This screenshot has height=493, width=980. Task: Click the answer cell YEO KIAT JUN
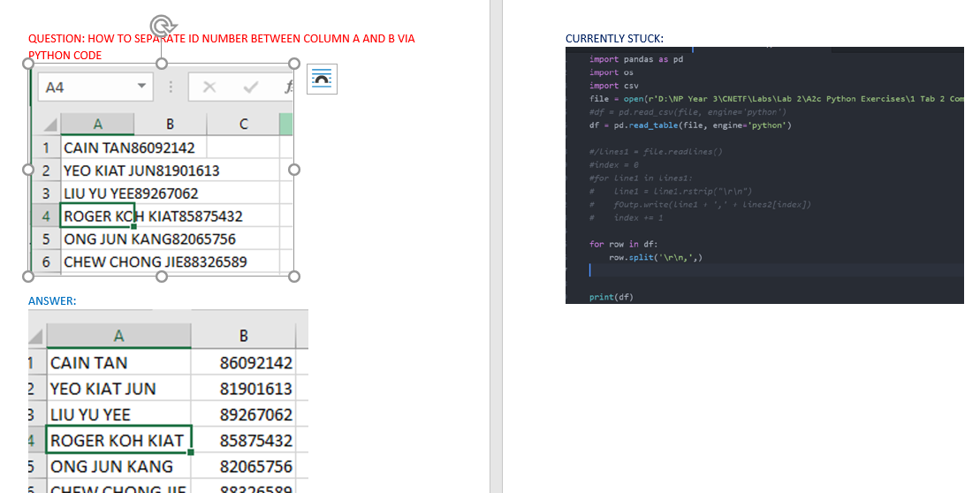[x=118, y=389]
